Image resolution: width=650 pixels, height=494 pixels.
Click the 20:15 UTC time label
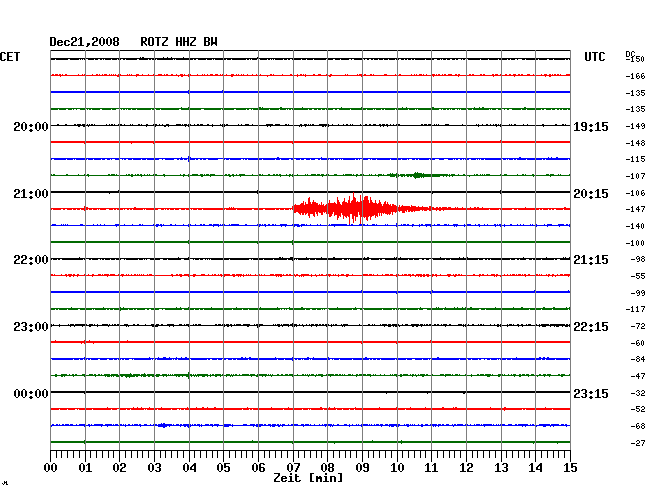[591, 194]
